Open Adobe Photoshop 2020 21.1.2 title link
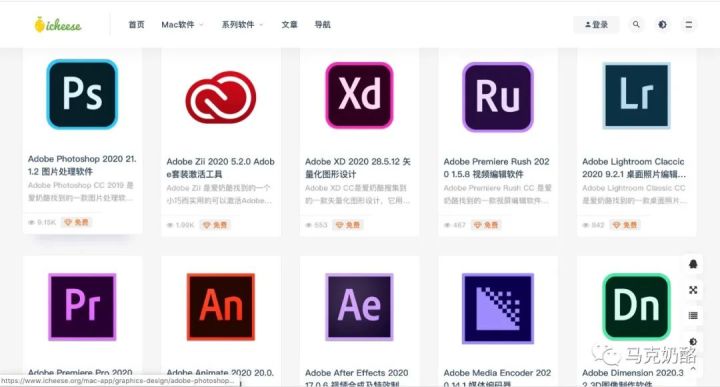This screenshot has width=720, height=387. [82, 165]
